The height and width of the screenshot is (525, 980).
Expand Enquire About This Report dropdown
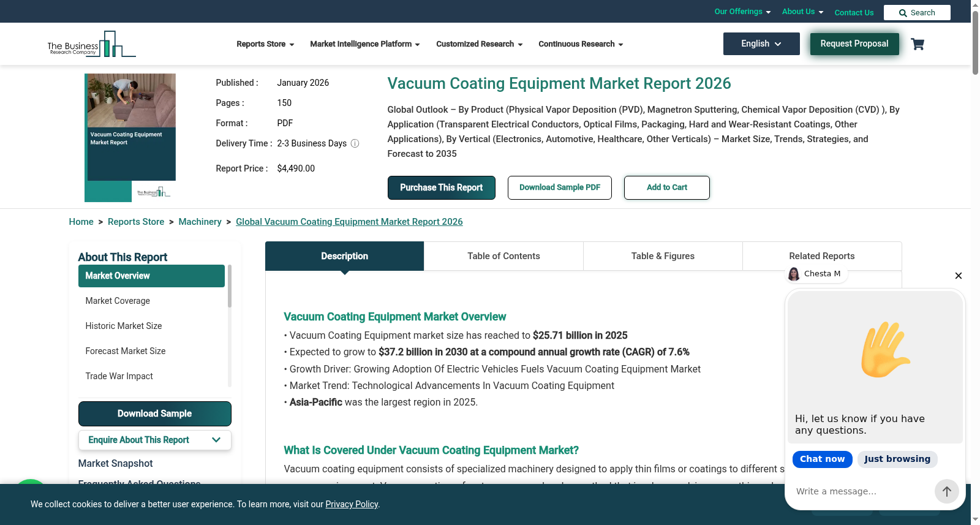coord(154,440)
